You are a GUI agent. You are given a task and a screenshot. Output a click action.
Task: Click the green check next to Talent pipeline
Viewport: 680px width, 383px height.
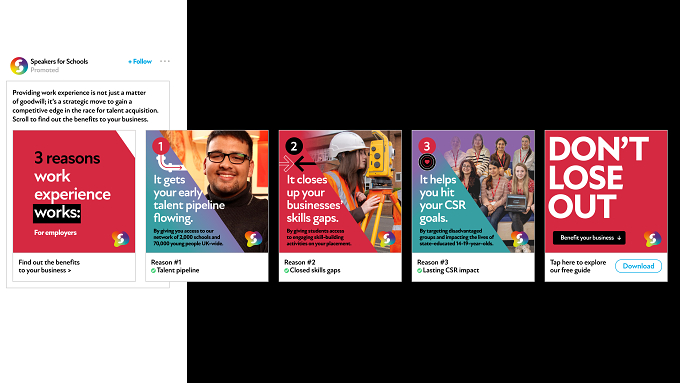point(153,271)
